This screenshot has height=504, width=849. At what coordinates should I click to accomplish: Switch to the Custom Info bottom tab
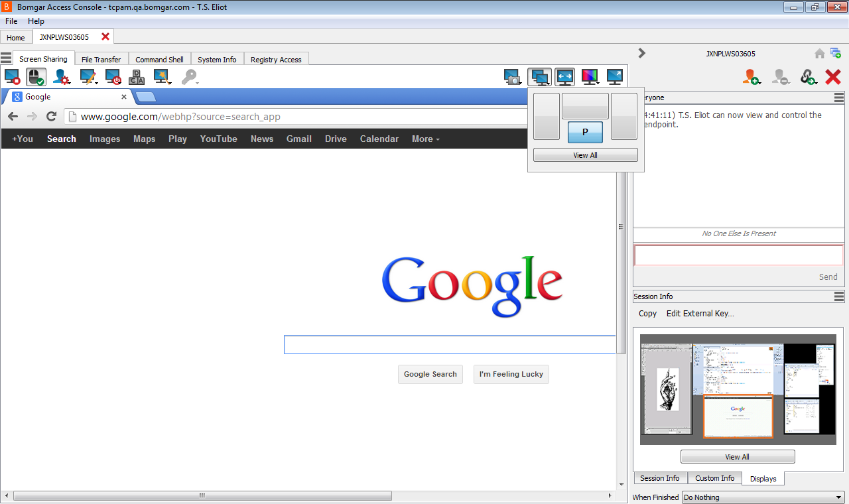click(714, 478)
